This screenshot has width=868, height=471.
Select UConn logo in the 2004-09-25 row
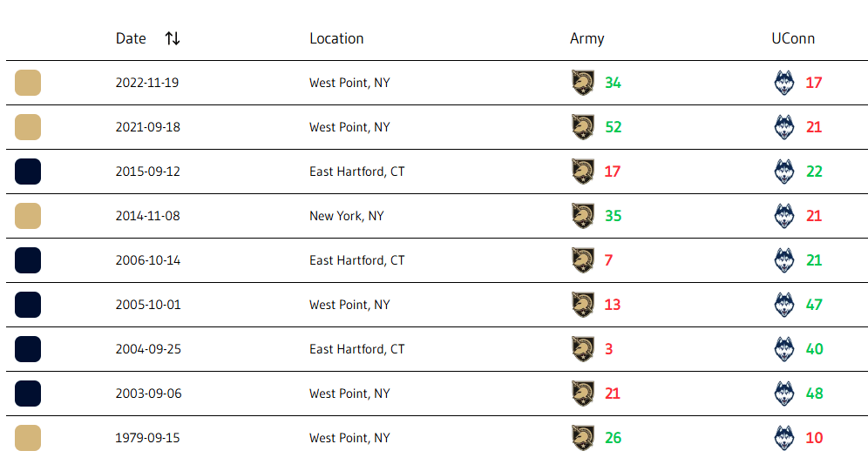[x=783, y=349]
